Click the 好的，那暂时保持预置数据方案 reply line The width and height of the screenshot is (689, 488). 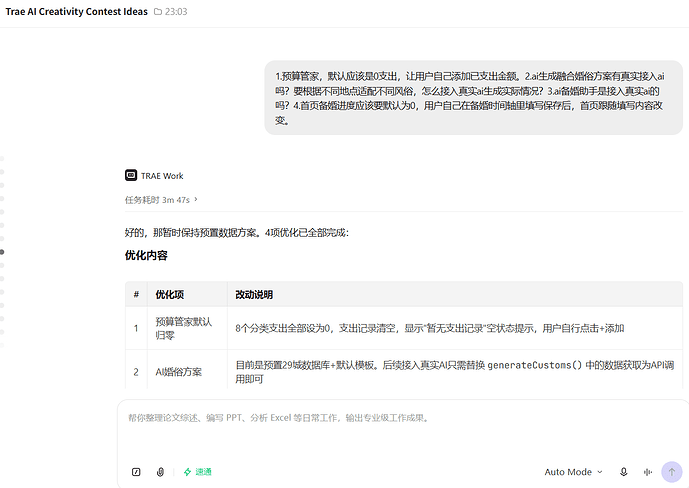click(x=237, y=232)
